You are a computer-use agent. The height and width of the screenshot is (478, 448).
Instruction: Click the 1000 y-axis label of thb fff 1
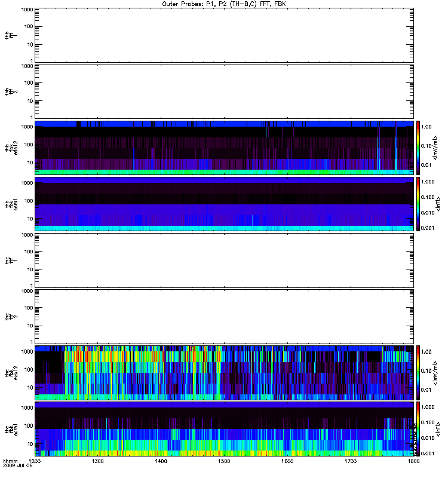(x=27, y=10)
